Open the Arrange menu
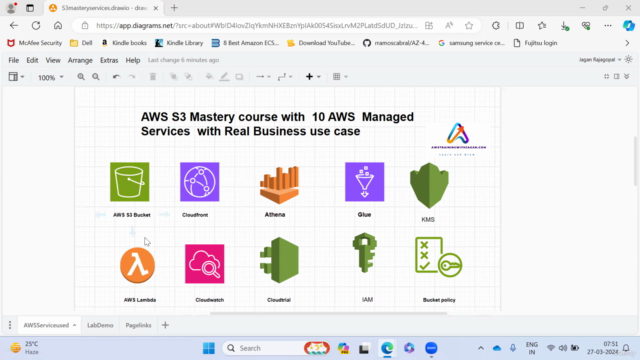The image size is (640, 360). click(80, 60)
